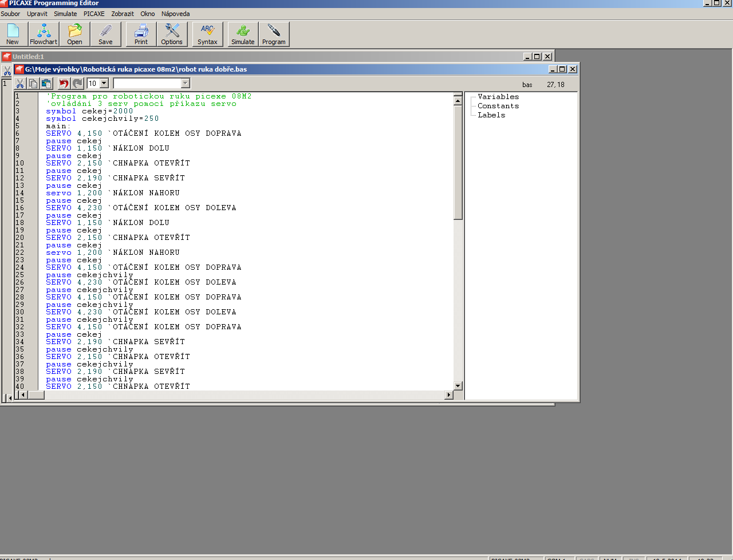Select Constants in the code explorer

coord(498,106)
